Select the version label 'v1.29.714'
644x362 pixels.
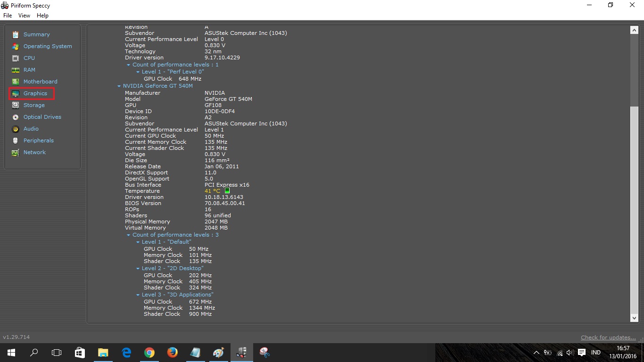(17, 337)
